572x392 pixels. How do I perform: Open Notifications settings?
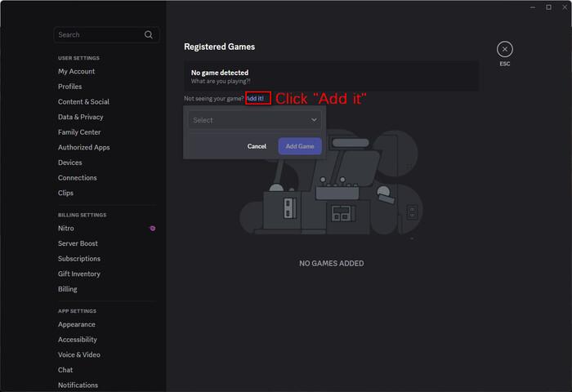[78, 385]
